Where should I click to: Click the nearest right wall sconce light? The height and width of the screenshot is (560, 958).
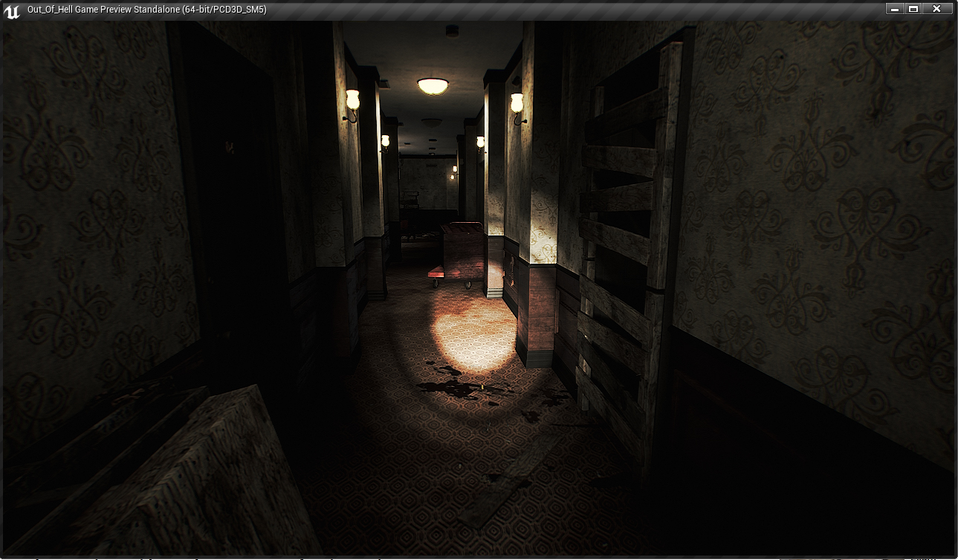tap(517, 108)
